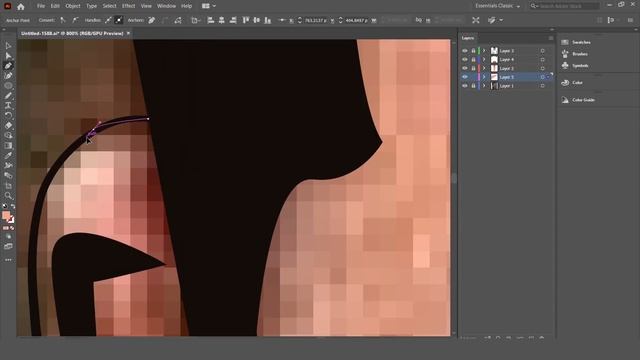
Task: Unlock Layer 4
Action: [x=473, y=60]
